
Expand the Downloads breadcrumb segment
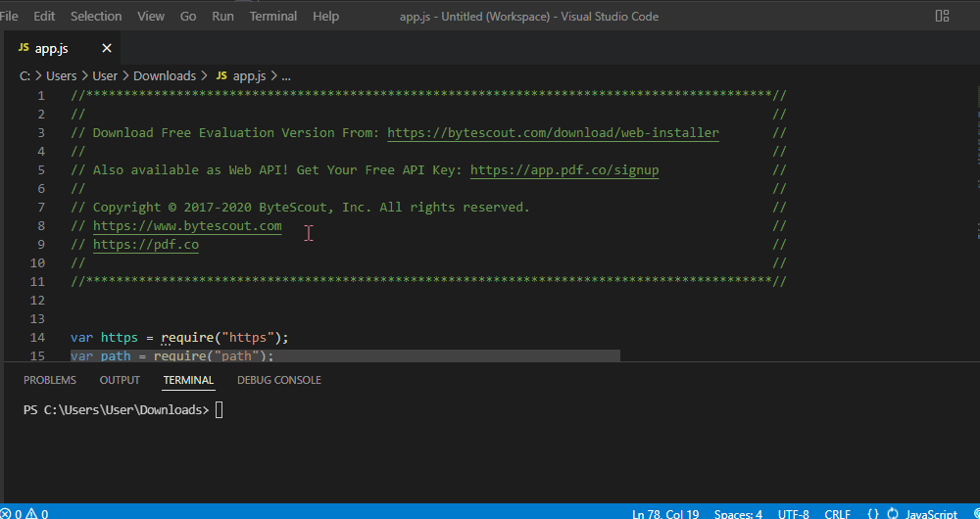tap(165, 76)
